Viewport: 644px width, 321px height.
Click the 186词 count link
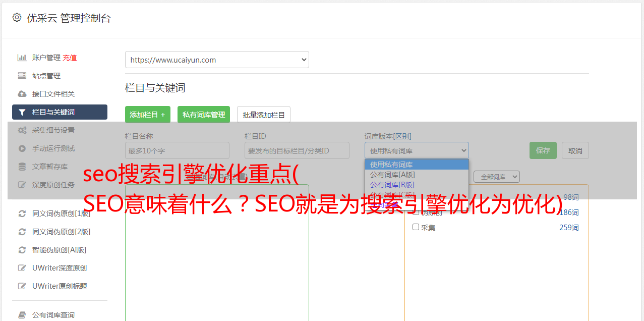coord(569,212)
